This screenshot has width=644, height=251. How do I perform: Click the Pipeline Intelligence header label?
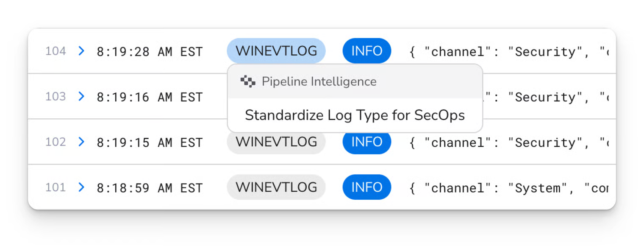[319, 81]
